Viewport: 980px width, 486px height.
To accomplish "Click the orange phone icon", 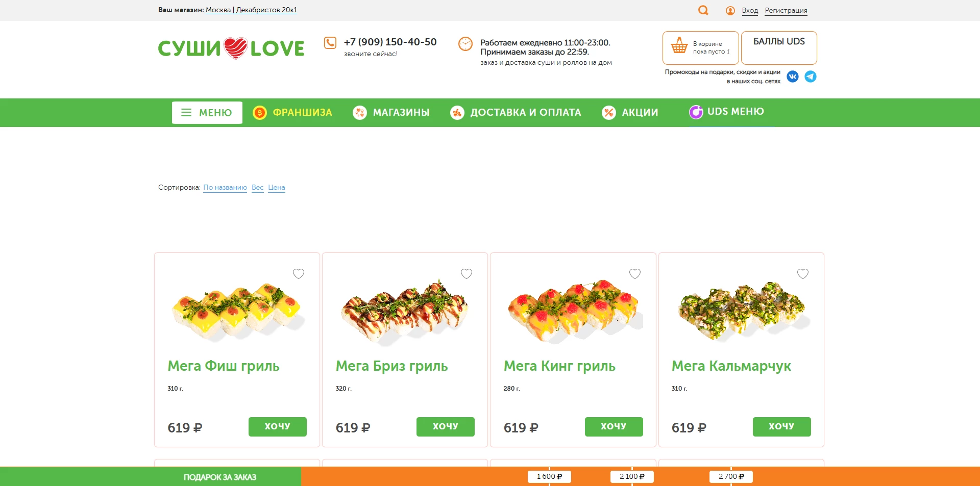I will [x=330, y=43].
